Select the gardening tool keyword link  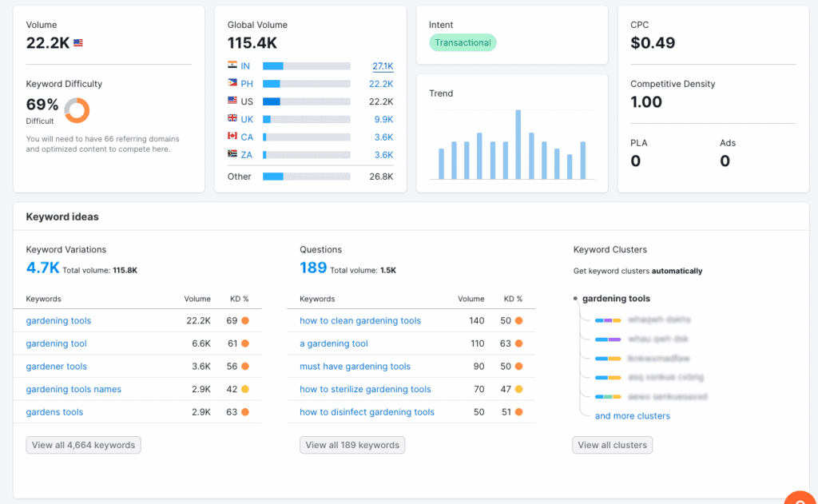56,343
